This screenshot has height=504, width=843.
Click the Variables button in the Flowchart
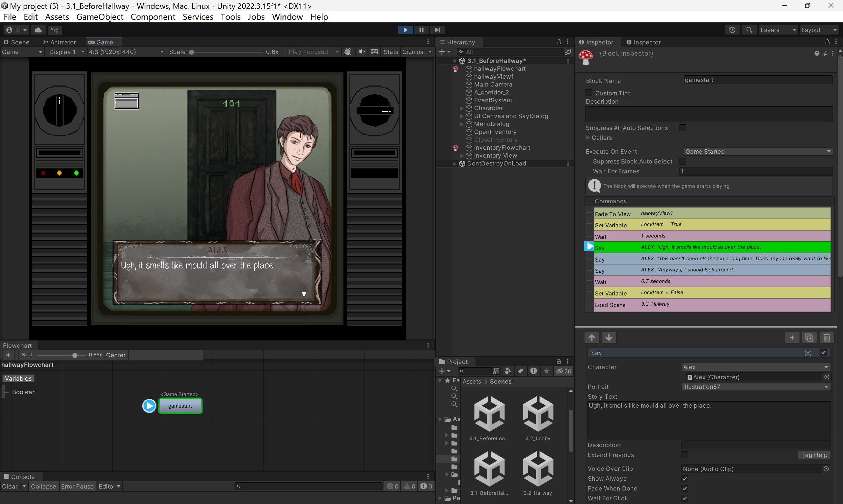tap(18, 378)
